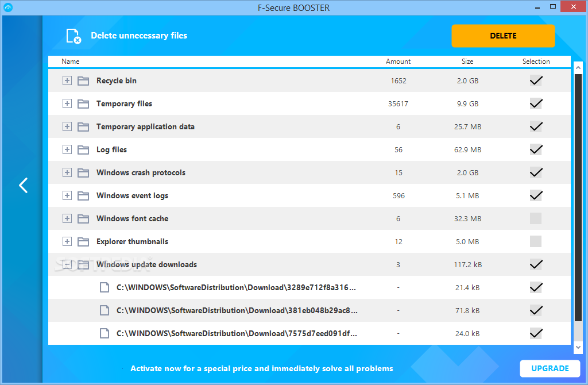Sort by the Name column header
The width and height of the screenshot is (588, 385).
point(71,61)
